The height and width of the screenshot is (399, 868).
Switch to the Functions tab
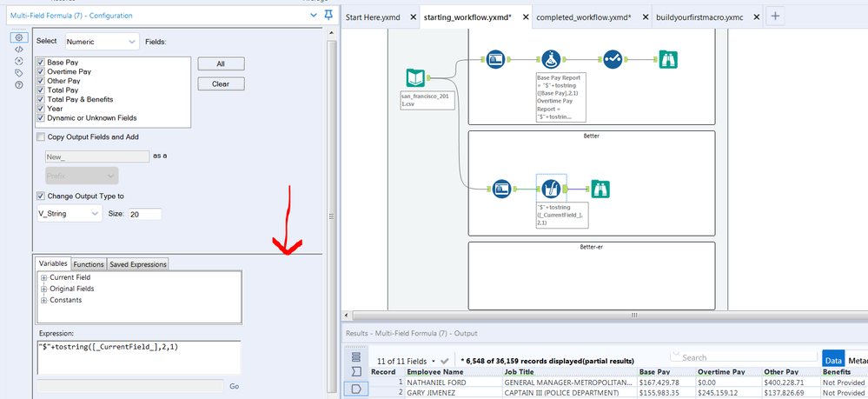[x=89, y=264]
